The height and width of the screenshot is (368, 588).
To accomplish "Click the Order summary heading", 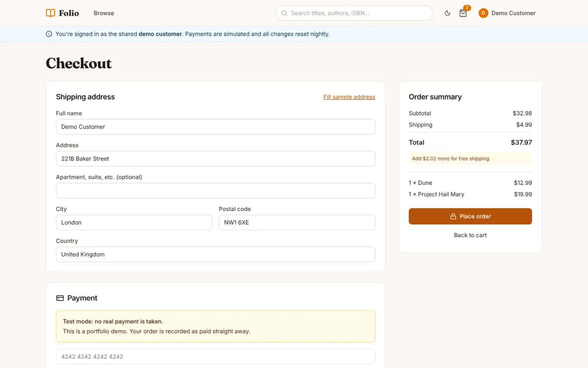I will [x=435, y=97].
